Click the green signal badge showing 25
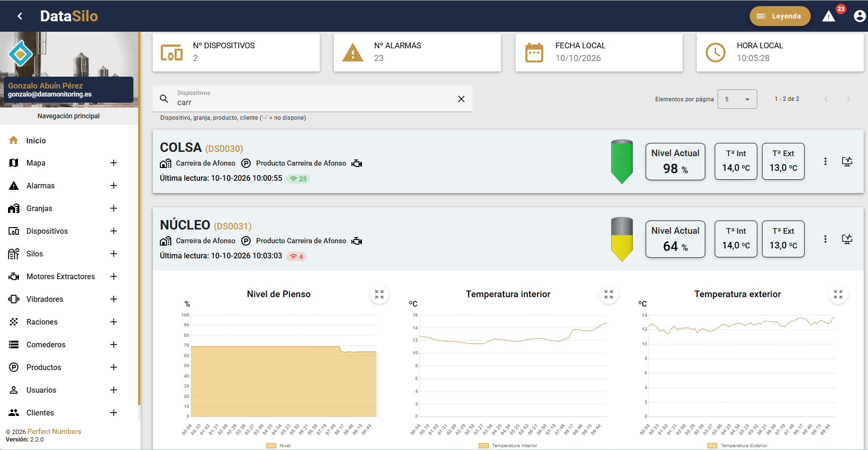The image size is (868, 450). coord(298,179)
